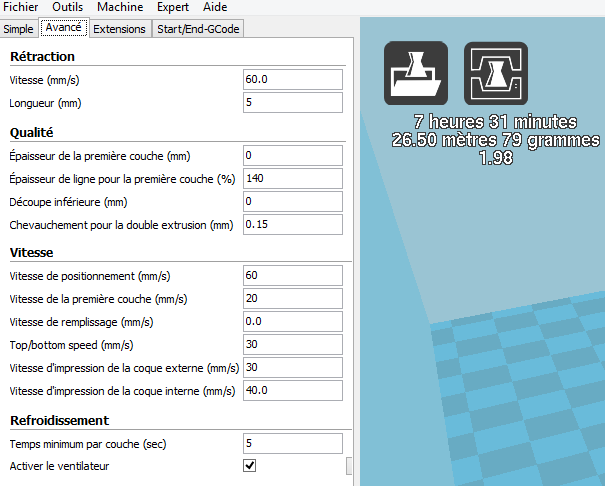605x486 pixels.
Task: Open the Start/End-GCode tab
Action: point(198,29)
